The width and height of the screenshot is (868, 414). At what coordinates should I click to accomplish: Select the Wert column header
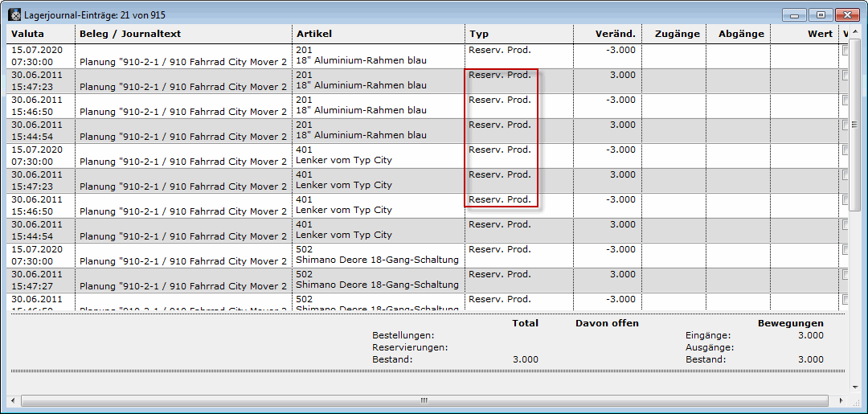[x=804, y=34]
